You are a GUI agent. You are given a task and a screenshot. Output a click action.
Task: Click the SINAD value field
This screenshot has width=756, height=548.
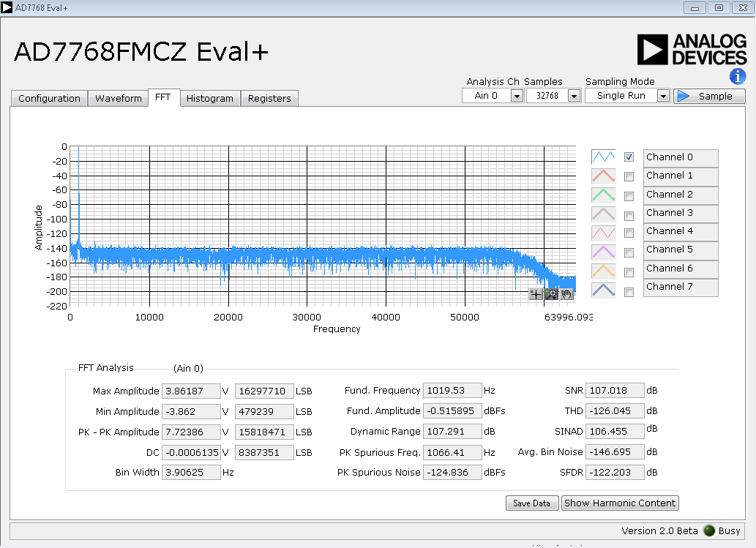coord(615,432)
